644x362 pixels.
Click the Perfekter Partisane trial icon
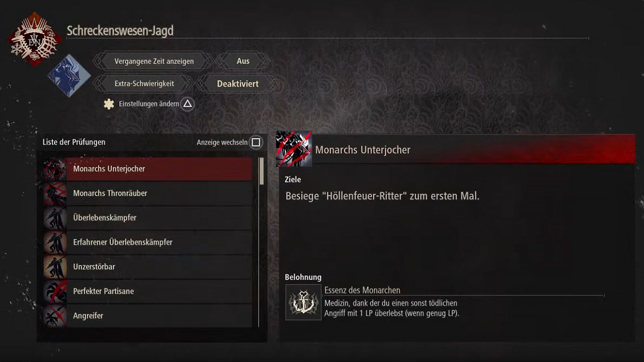(55, 291)
